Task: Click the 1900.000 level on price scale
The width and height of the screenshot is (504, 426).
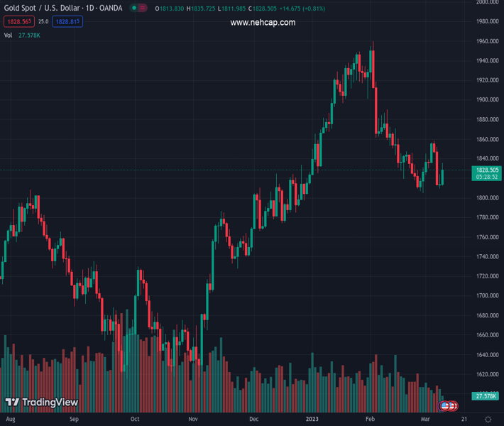Action: click(487, 100)
